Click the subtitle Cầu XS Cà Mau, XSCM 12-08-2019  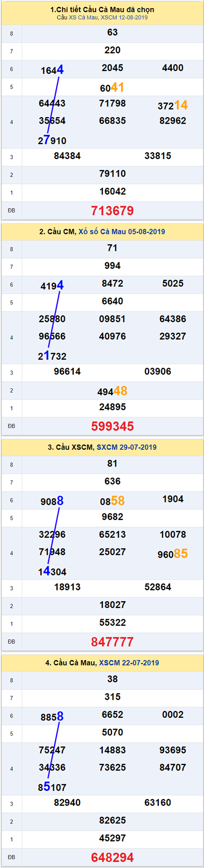click(x=102, y=17)
